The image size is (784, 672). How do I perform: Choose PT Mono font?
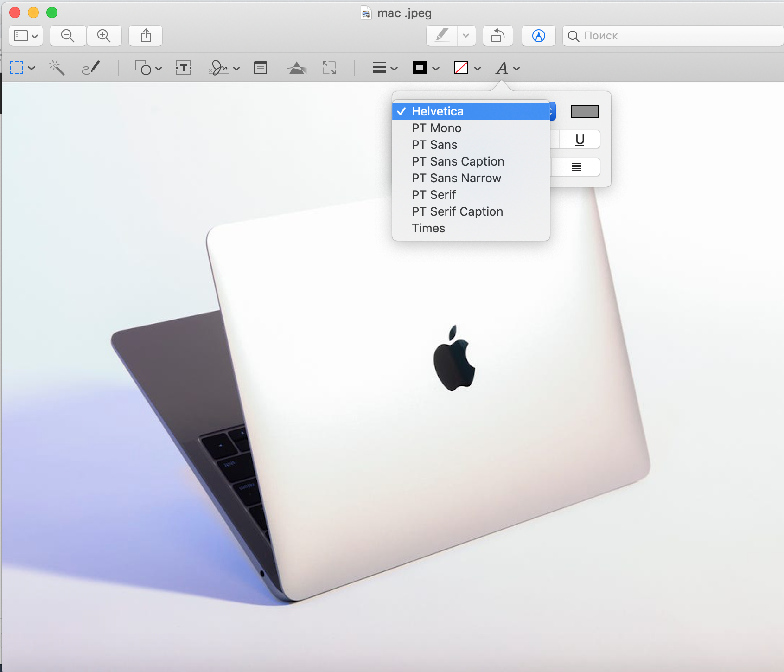tap(471, 128)
